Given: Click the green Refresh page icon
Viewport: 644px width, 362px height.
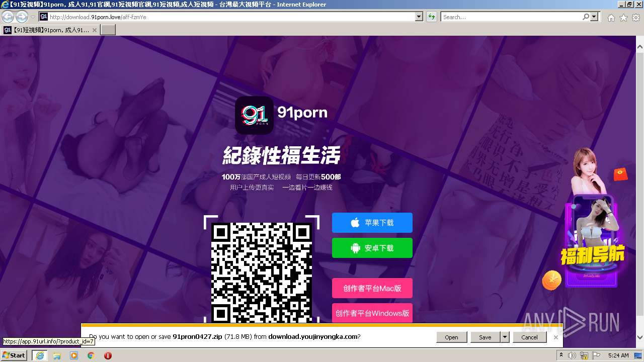Looking at the screenshot, I should click(x=432, y=17).
